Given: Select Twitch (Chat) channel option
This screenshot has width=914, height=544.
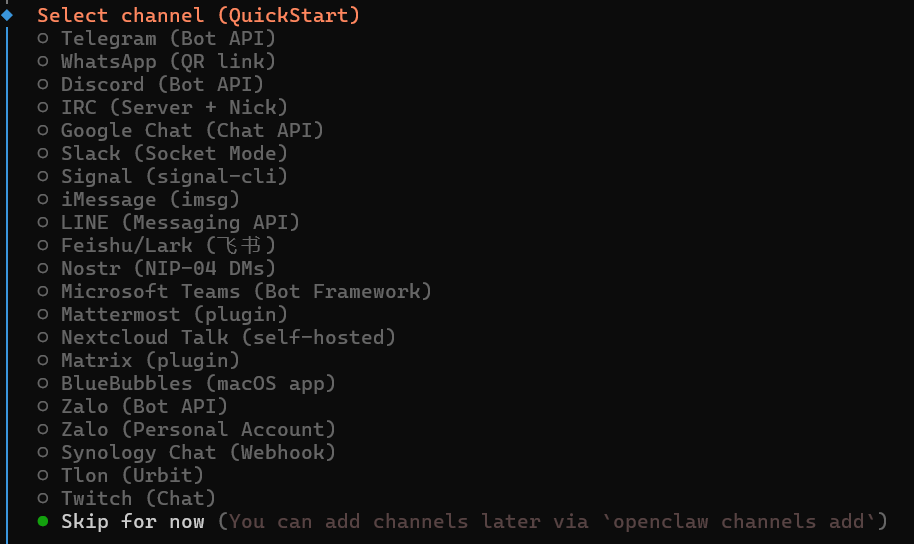Looking at the screenshot, I should coord(138,499).
